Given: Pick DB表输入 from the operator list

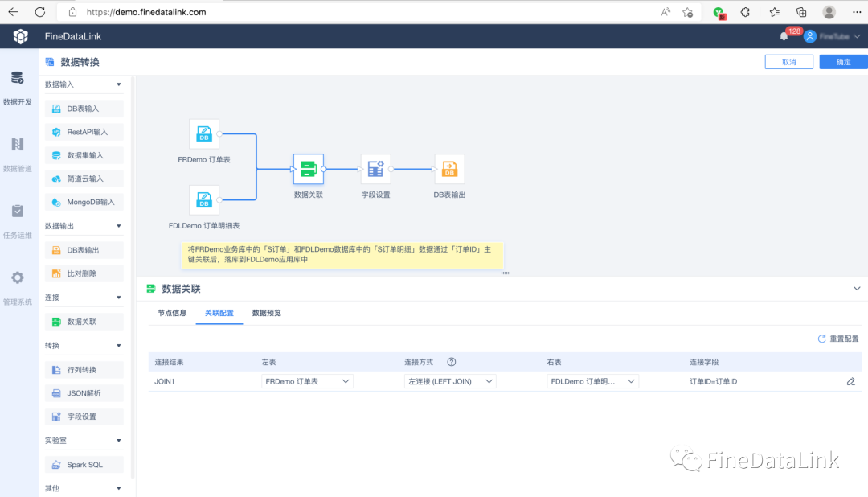Looking at the screenshot, I should (x=84, y=109).
